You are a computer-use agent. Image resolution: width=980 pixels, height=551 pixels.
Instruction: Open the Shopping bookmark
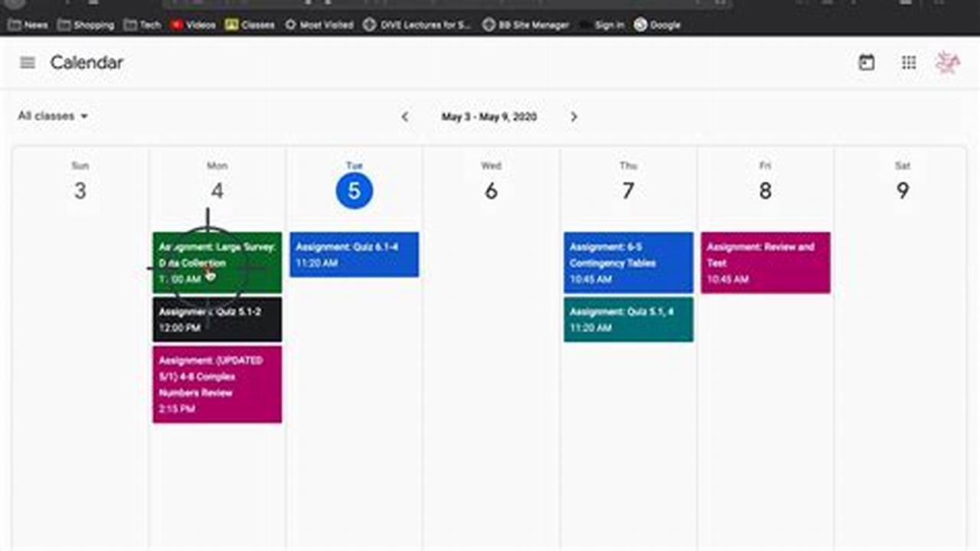85,24
